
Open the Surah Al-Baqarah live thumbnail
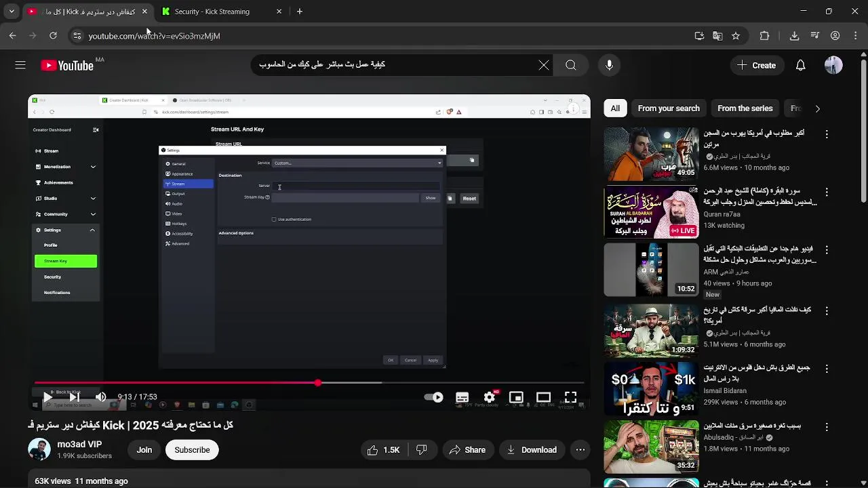point(651,213)
